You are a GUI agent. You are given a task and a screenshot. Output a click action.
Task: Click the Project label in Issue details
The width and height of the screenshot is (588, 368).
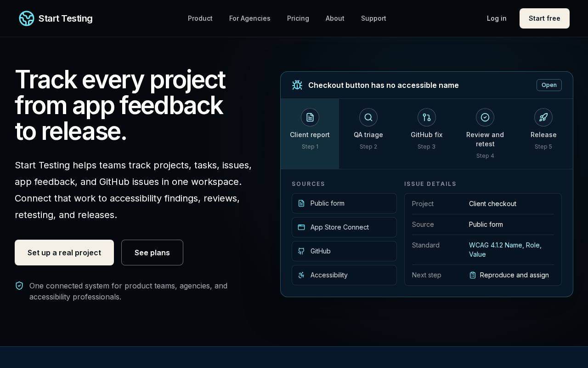point(423,204)
